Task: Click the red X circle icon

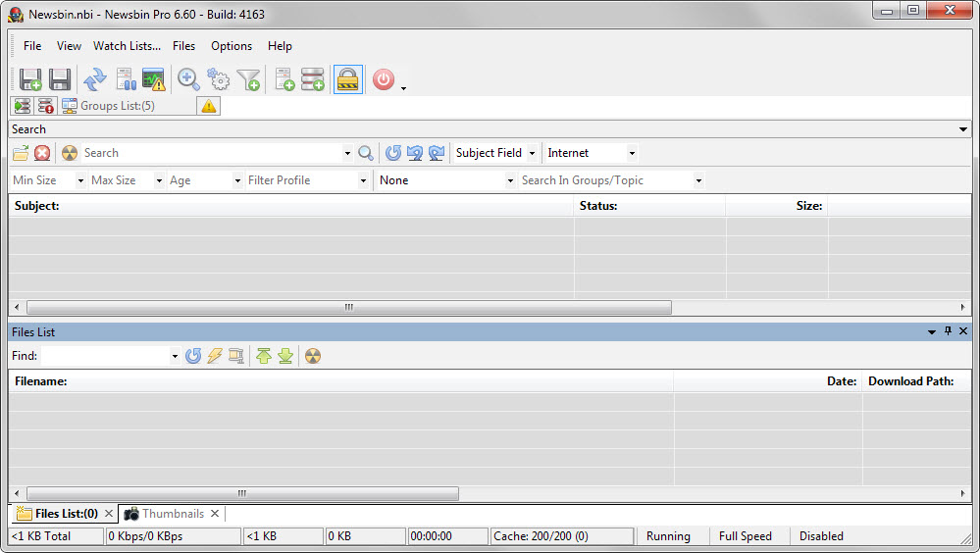Action: click(42, 153)
